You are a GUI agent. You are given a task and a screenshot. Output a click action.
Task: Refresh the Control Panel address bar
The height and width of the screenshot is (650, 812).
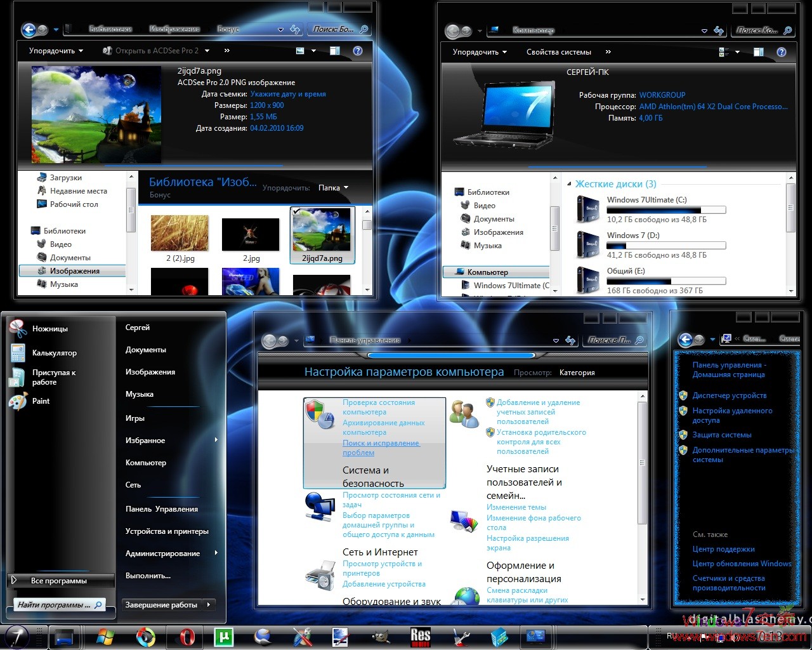pos(570,340)
